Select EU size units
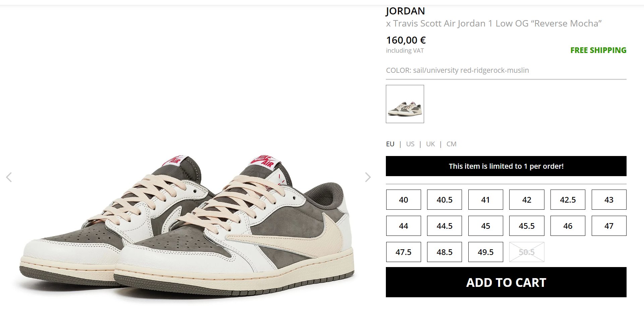 (390, 144)
